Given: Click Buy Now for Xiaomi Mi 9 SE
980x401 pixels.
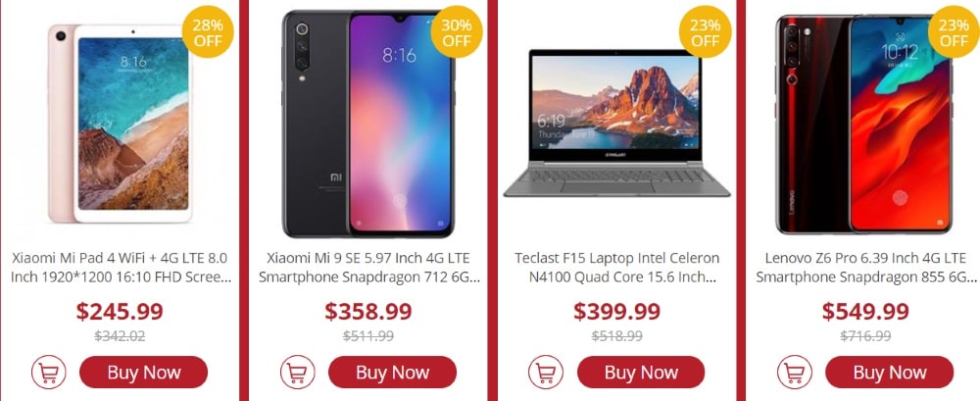Looking at the screenshot, I should [x=393, y=373].
